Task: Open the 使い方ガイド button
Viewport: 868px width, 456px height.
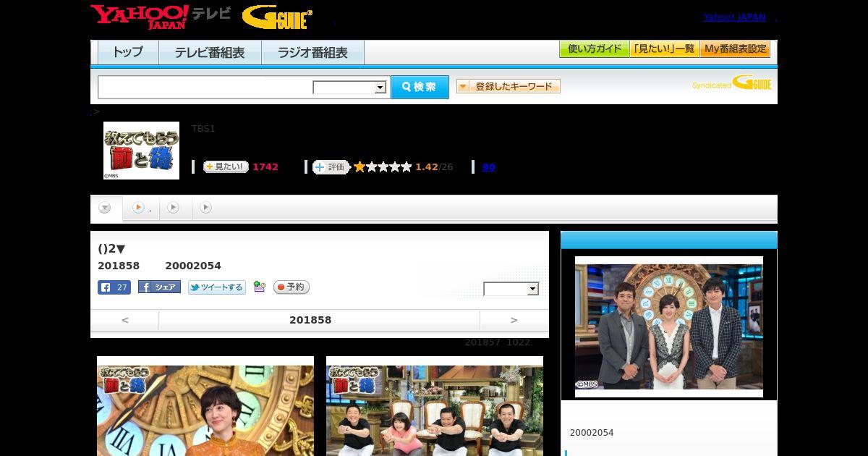Action: point(594,49)
